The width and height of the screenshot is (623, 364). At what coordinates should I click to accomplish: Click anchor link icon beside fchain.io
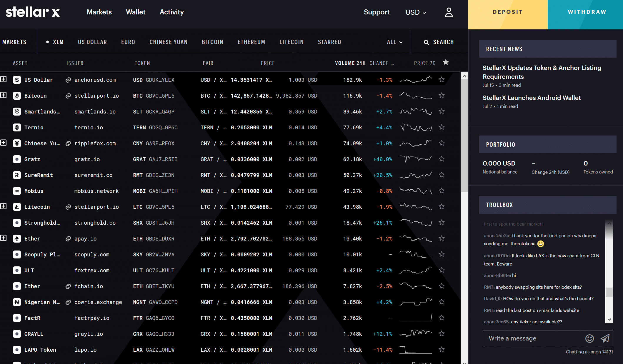click(x=68, y=286)
